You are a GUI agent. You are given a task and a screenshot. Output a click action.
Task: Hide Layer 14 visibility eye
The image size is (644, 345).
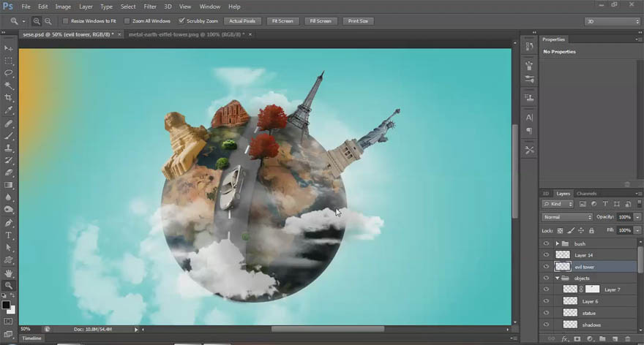click(x=546, y=255)
